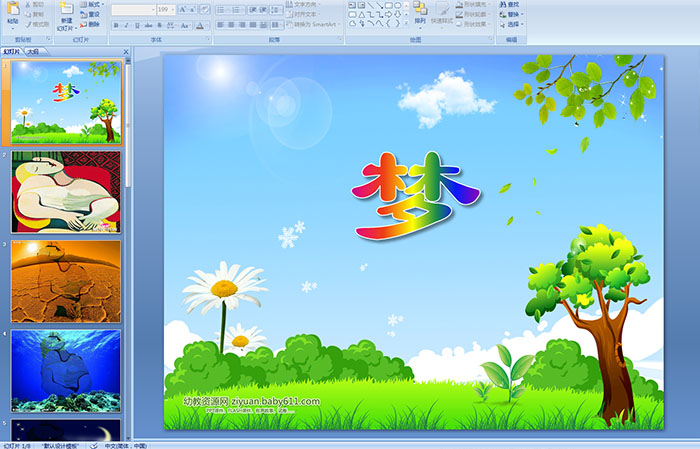Viewport: 700px width, 449px height.
Task: Select slide 2 Picasso painting thumbnail
Action: click(x=66, y=192)
